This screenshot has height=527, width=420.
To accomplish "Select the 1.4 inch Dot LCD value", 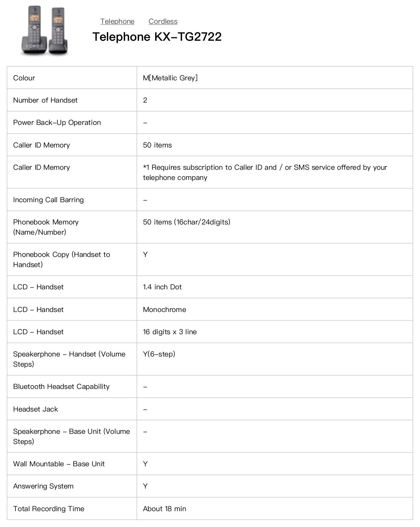I will [x=162, y=287].
